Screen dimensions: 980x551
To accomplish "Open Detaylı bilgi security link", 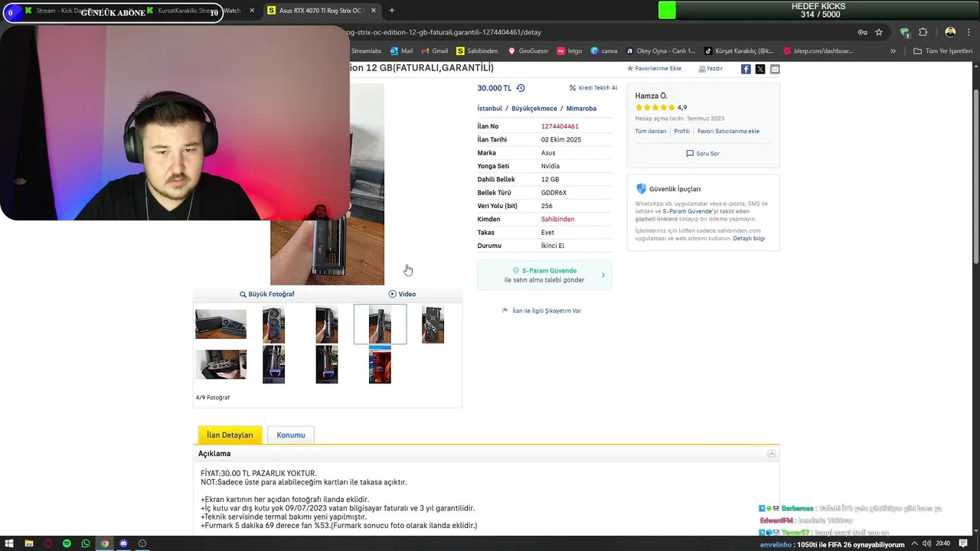I will tap(749, 239).
